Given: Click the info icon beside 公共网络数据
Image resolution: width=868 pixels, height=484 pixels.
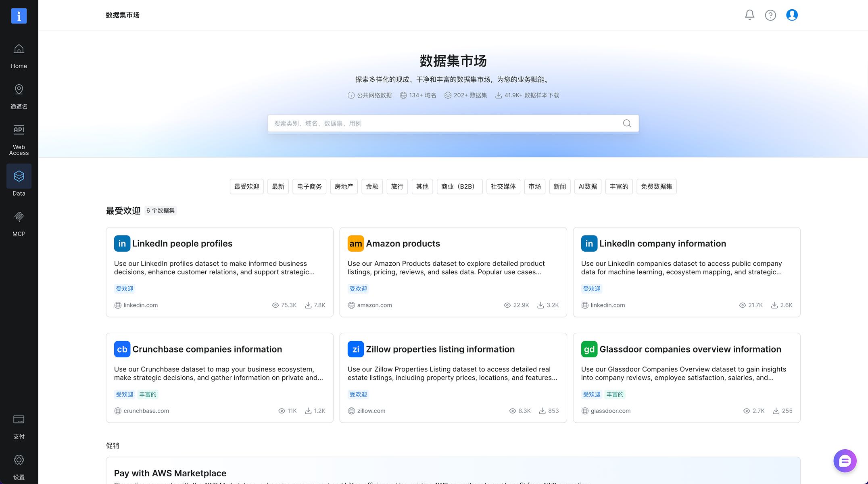Looking at the screenshot, I should click(x=351, y=95).
